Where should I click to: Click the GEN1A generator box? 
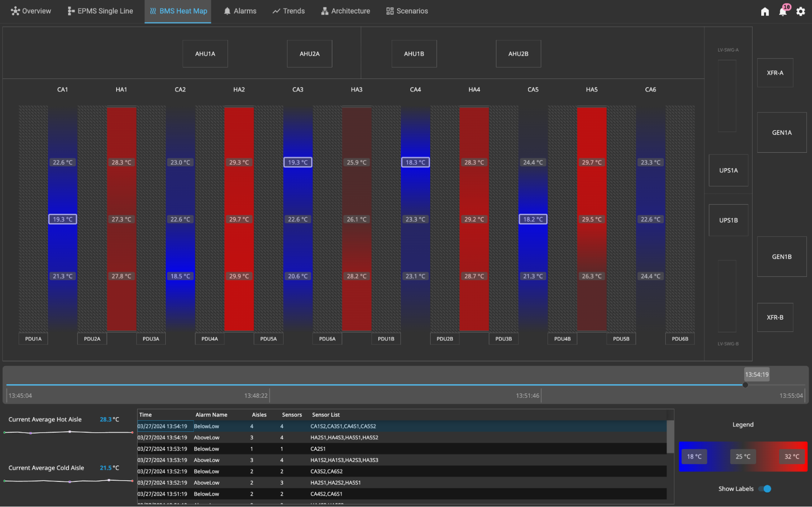click(782, 132)
